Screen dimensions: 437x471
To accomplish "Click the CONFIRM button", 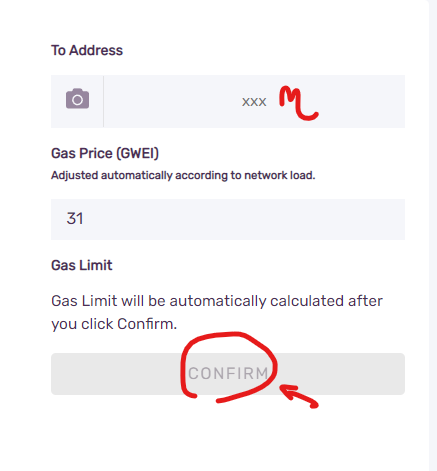I will point(228,374).
